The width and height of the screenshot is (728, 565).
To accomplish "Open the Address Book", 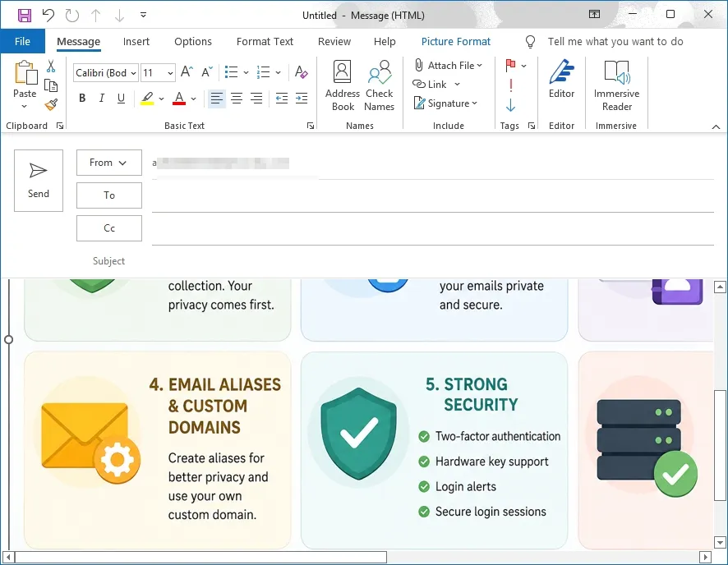I will point(343,85).
